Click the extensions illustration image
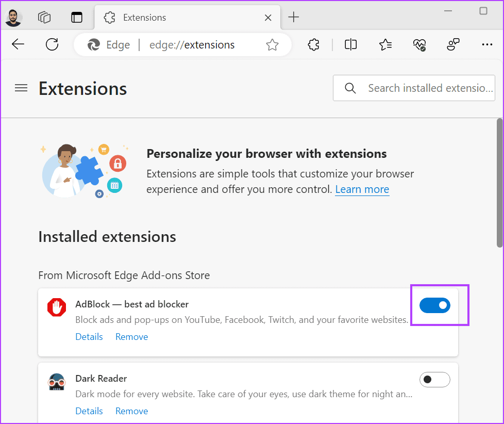Image resolution: width=504 pixels, height=424 pixels. pyautogui.click(x=85, y=171)
